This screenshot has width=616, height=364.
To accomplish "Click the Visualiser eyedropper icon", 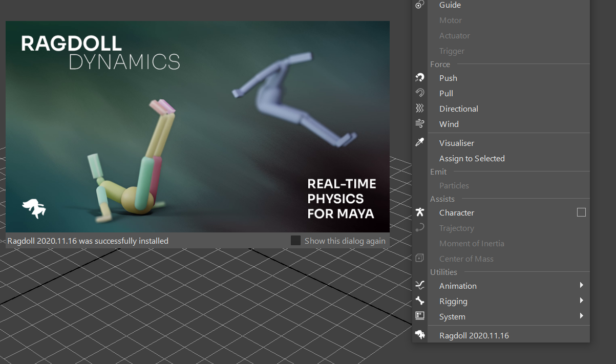I will (420, 143).
